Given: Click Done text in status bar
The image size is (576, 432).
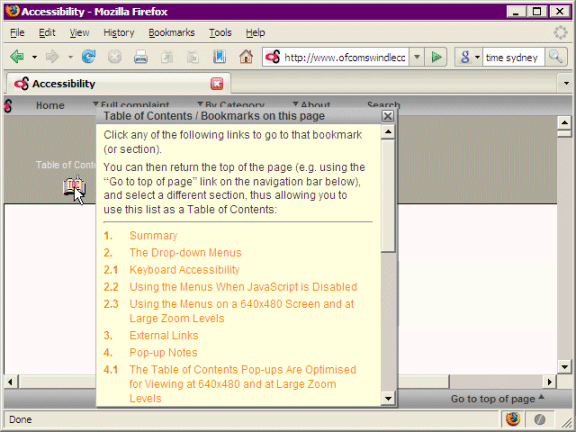Looking at the screenshot, I should 21,419.
